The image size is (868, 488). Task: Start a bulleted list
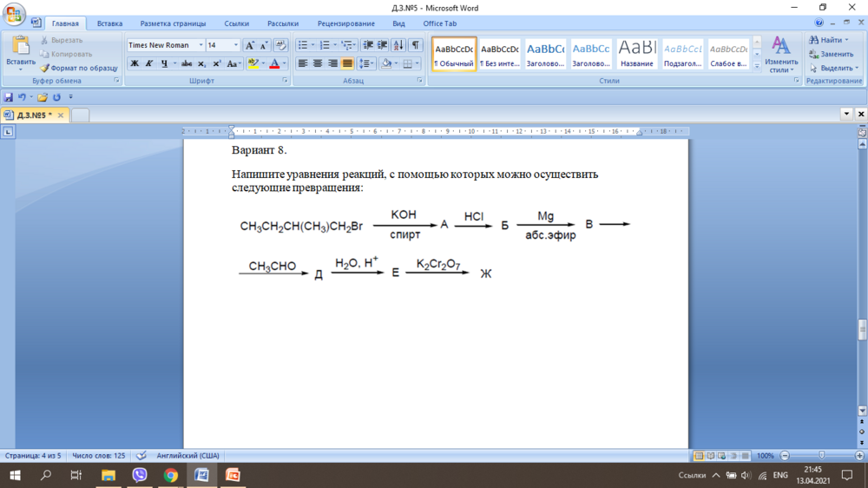(x=303, y=45)
